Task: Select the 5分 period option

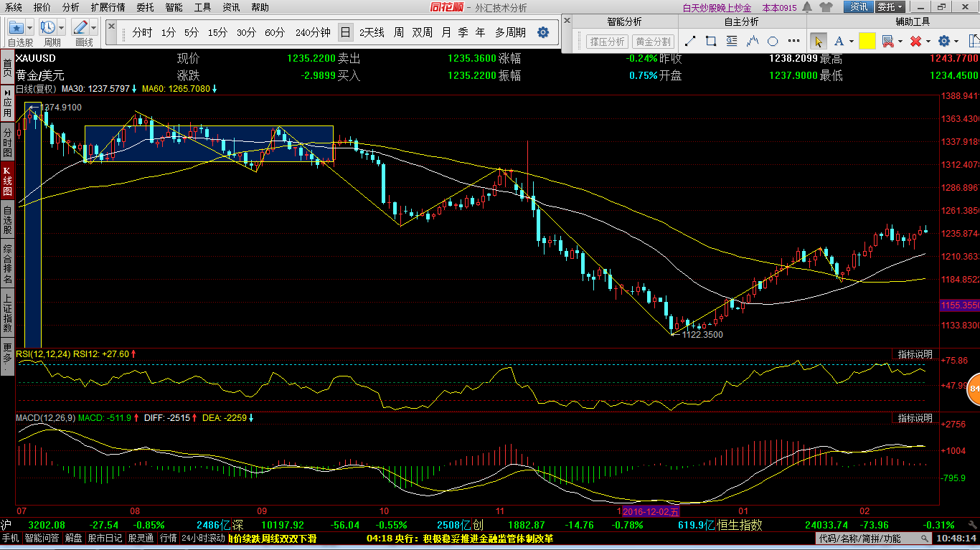Action: [x=192, y=33]
